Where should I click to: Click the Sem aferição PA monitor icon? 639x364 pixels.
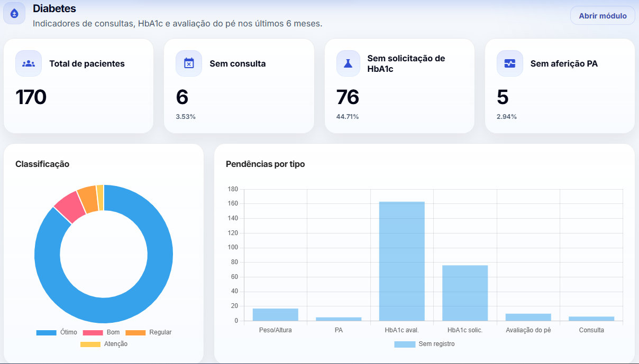pyautogui.click(x=509, y=63)
